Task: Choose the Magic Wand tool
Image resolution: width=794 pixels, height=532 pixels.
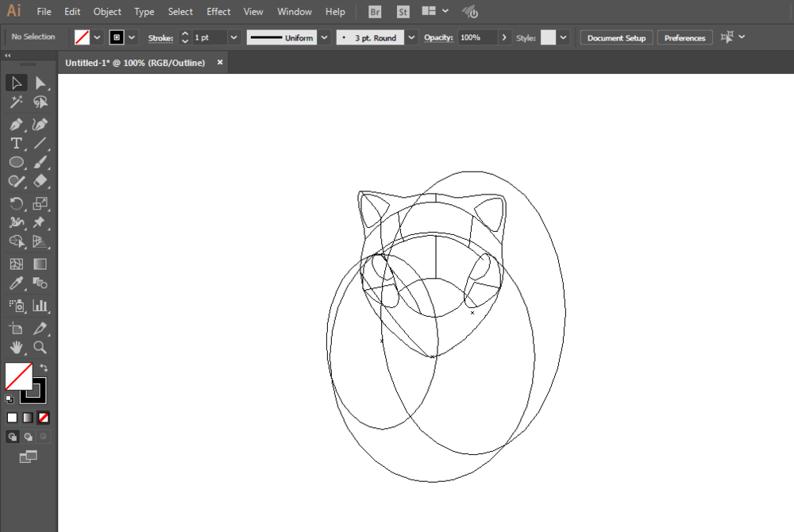Action: [16, 102]
